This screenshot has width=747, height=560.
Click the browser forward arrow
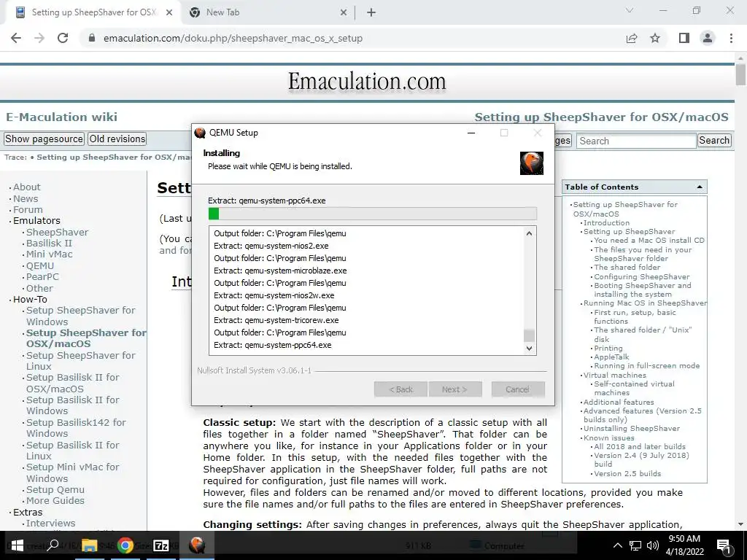coord(39,38)
